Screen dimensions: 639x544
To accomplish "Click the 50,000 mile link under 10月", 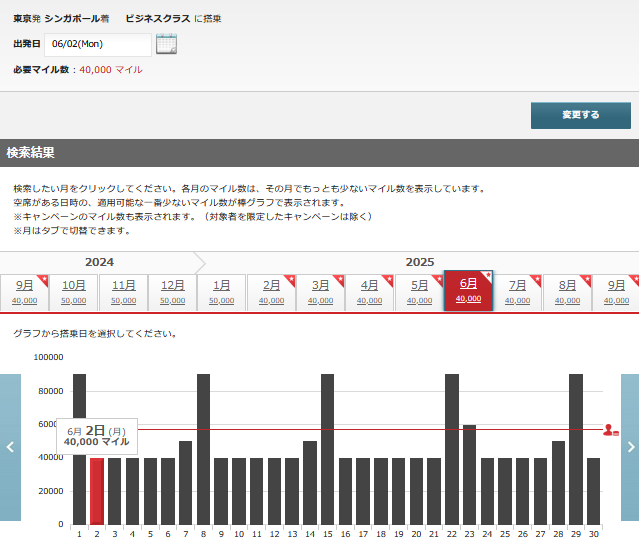I will [x=74, y=300].
